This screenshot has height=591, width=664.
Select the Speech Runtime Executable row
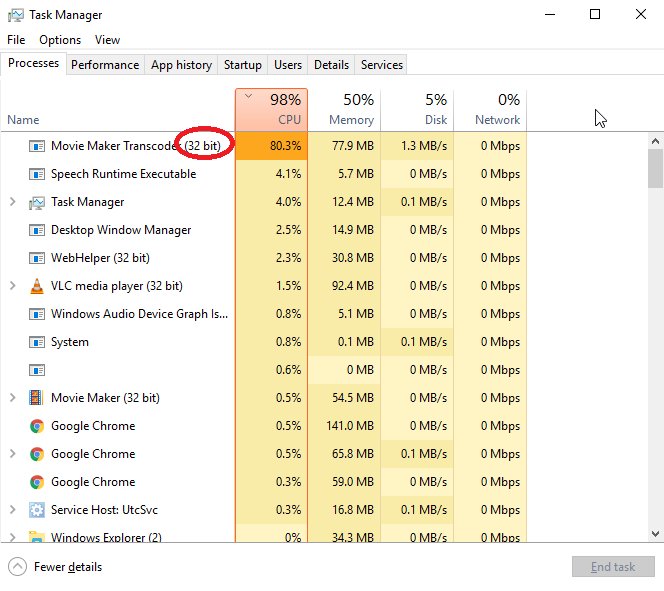coord(263,174)
